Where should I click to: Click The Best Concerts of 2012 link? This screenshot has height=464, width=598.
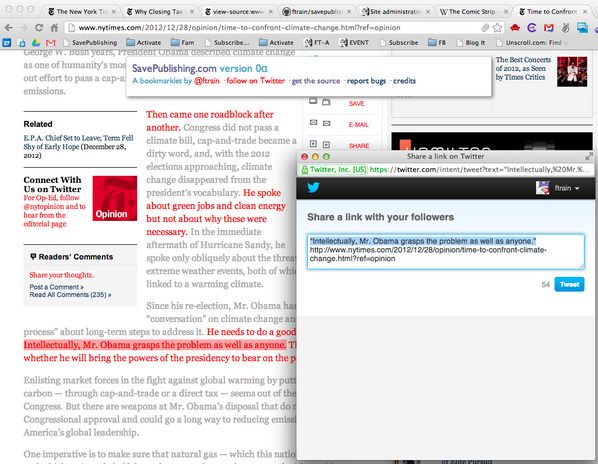click(x=523, y=68)
